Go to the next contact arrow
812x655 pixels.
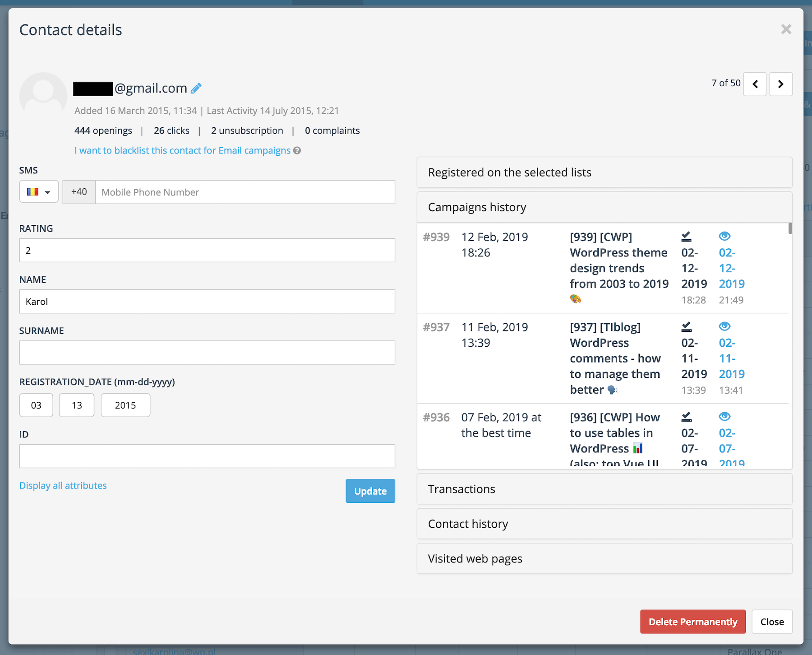pos(781,84)
